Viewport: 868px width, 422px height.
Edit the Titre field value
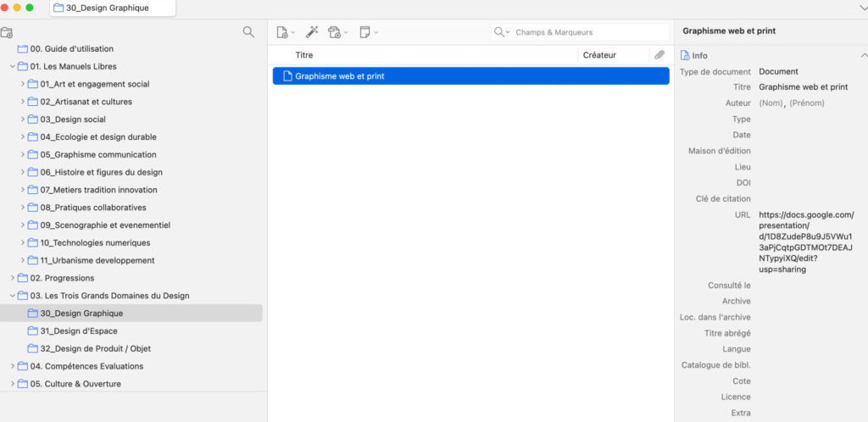coord(804,86)
